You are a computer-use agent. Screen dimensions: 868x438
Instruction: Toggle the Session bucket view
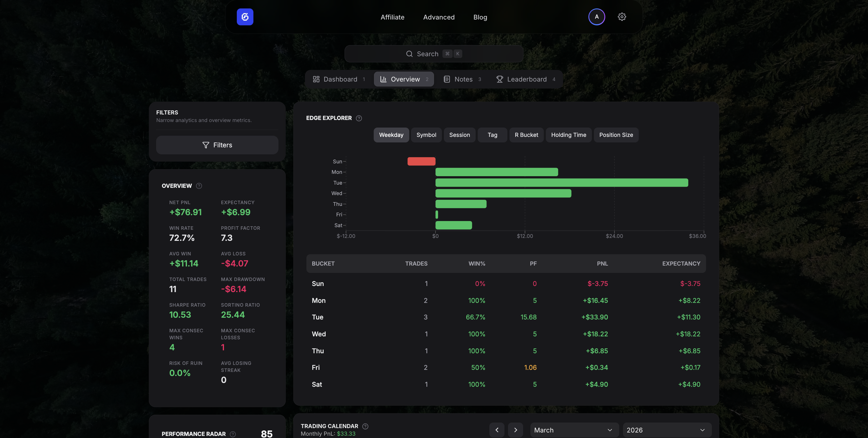click(460, 135)
